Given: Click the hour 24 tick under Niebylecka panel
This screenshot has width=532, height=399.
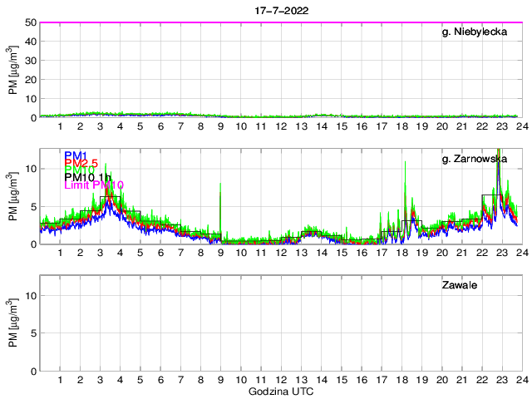Looking at the screenshot, I should click(x=521, y=127).
